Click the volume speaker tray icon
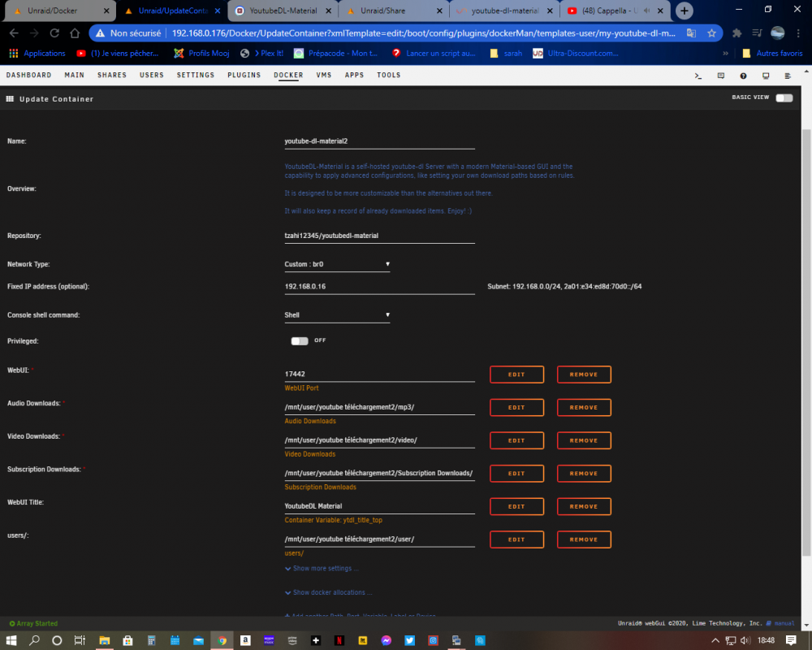The width and height of the screenshot is (812, 650). [x=745, y=641]
